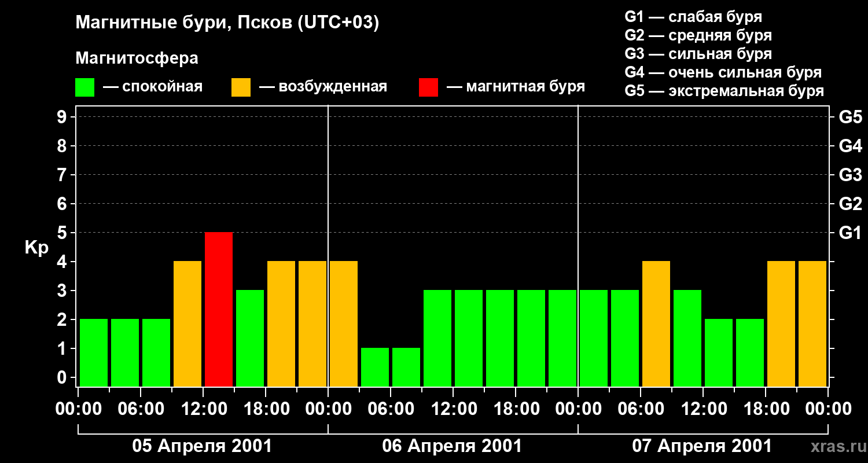This screenshot has width=868, height=463.
Task: Select the Kp 1 bar at 06:00–09:00, 06 Апреля
Action: pyautogui.click(x=406, y=367)
